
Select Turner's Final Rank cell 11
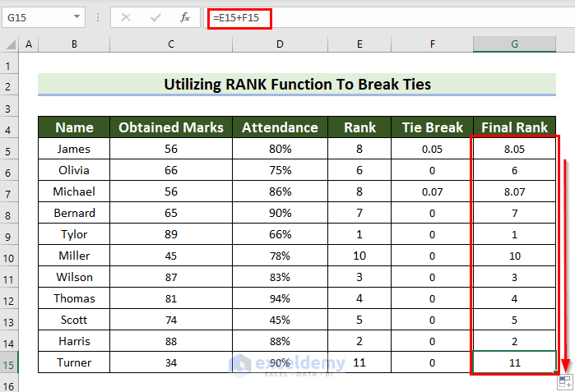pos(514,362)
